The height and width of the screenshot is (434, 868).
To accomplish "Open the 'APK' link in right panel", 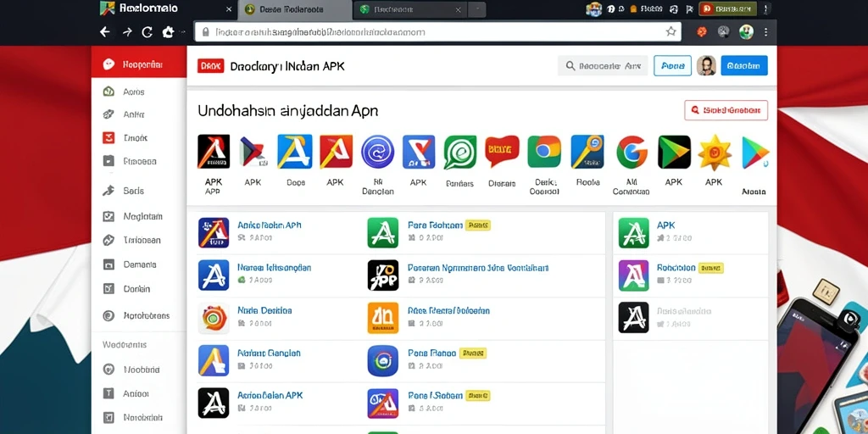I will coord(665,225).
